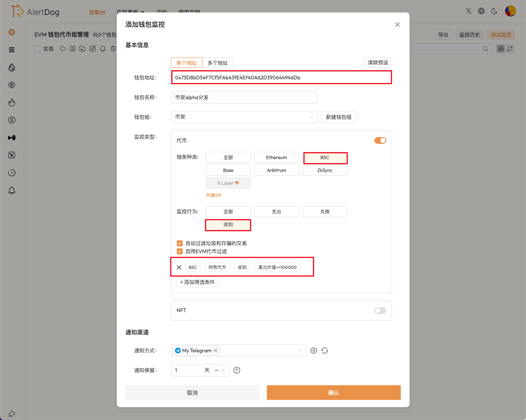Uncheck 自动过滤垃圾和诈骗的交易
Image resolution: width=526 pixels, height=420 pixels.
pyautogui.click(x=180, y=243)
